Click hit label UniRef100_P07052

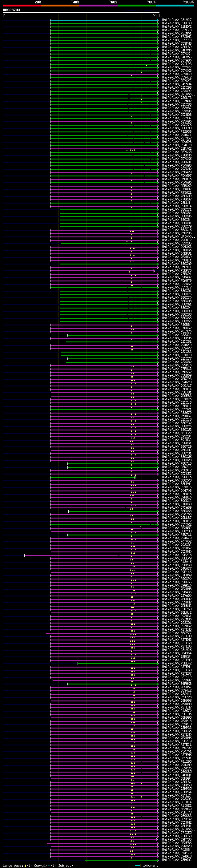tap(177, 542)
